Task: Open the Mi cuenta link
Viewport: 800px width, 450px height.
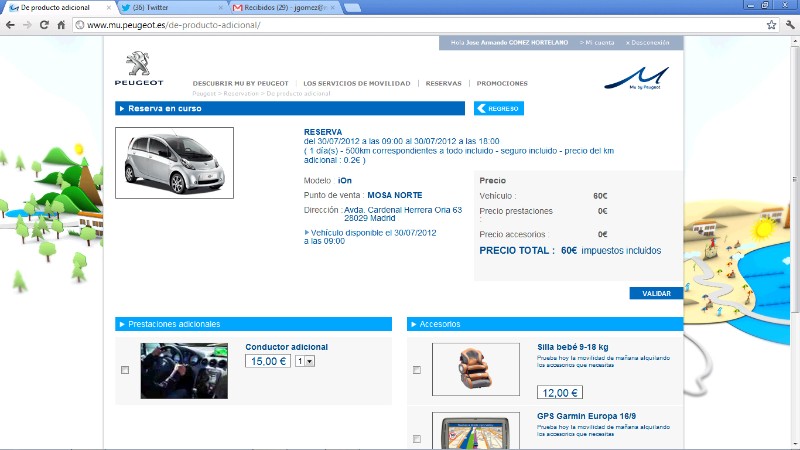Action: pos(597,42)
